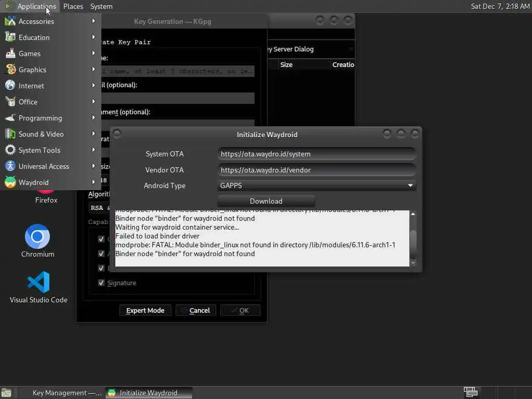Click the Education category icon

point(10,37)
